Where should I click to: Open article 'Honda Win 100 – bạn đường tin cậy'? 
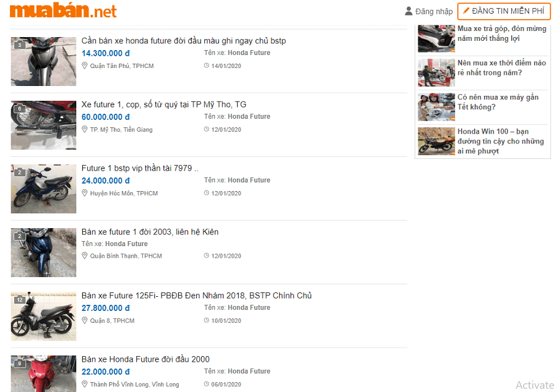501,141
